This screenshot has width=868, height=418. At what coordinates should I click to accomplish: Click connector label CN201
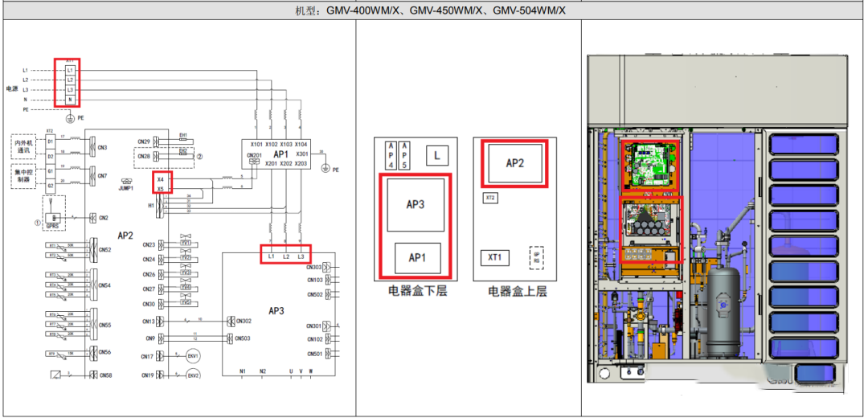255,154
